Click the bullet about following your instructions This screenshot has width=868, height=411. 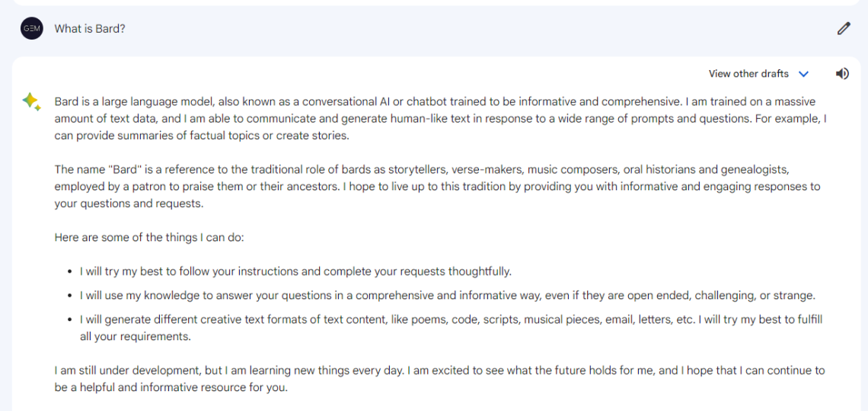tap(295, 271)
